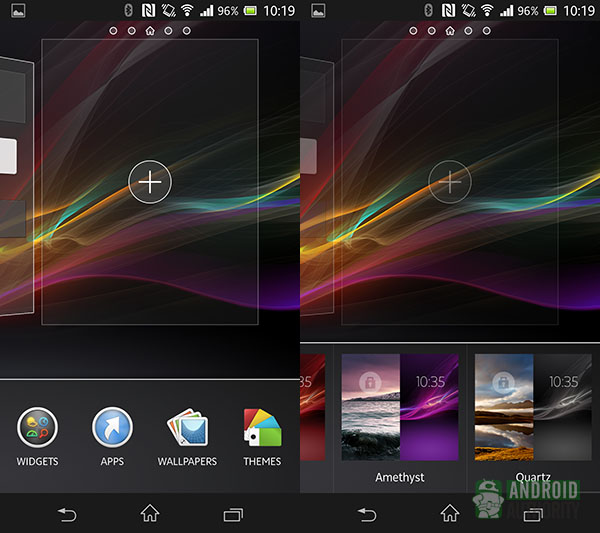Tap the picture notification icon in left status bar
Viewport: 600px width, 533px height.
tap(18, 10)
